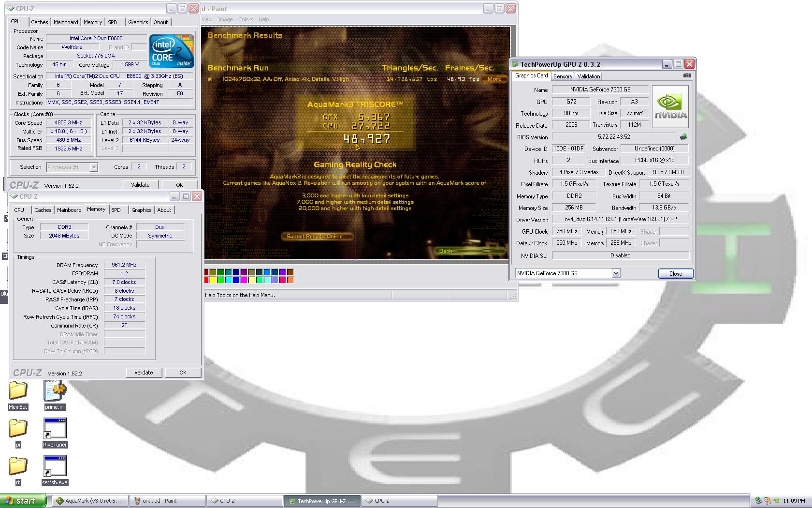
Task: Open the Mainboard tab in top CPU-Z window
Action: [x=66, y=22]
